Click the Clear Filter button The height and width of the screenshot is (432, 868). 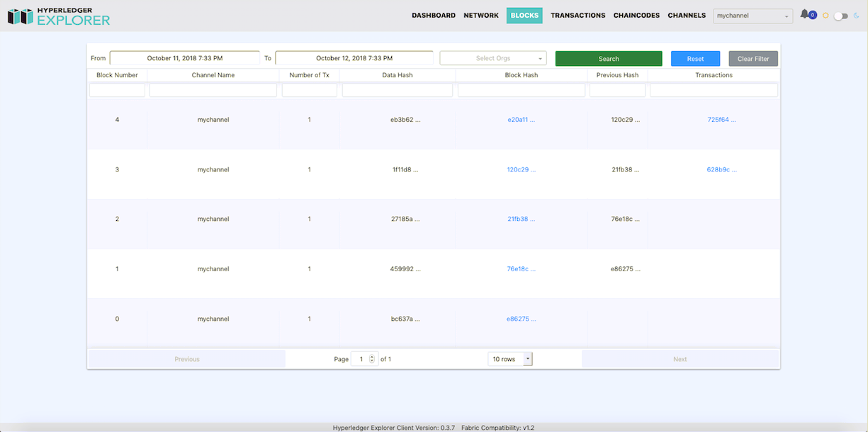753,59
